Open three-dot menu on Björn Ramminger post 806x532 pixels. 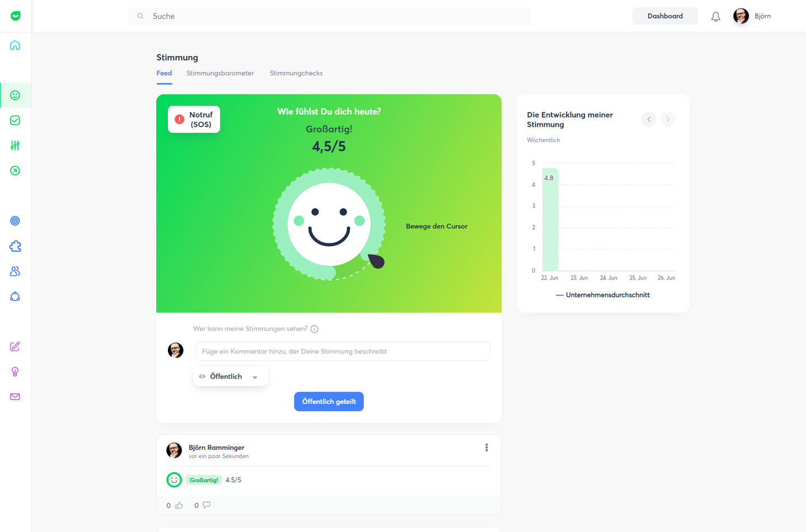click(486, 448)
